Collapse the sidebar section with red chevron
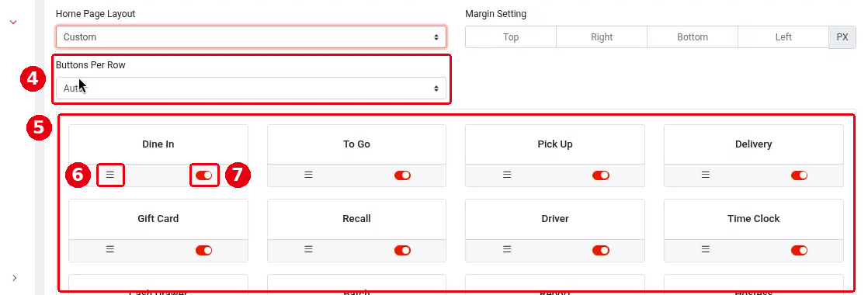Viewport: 868px width, 295px height. tap(13, 23)
